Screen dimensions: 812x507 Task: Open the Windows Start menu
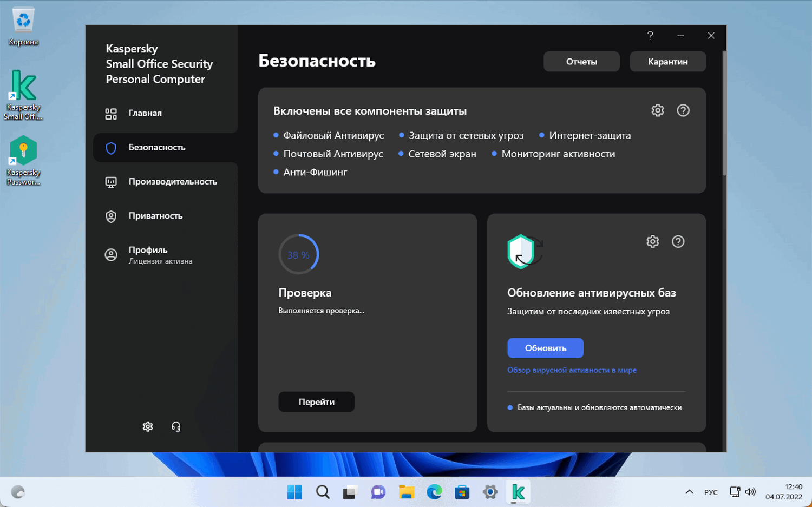point(294,492)
